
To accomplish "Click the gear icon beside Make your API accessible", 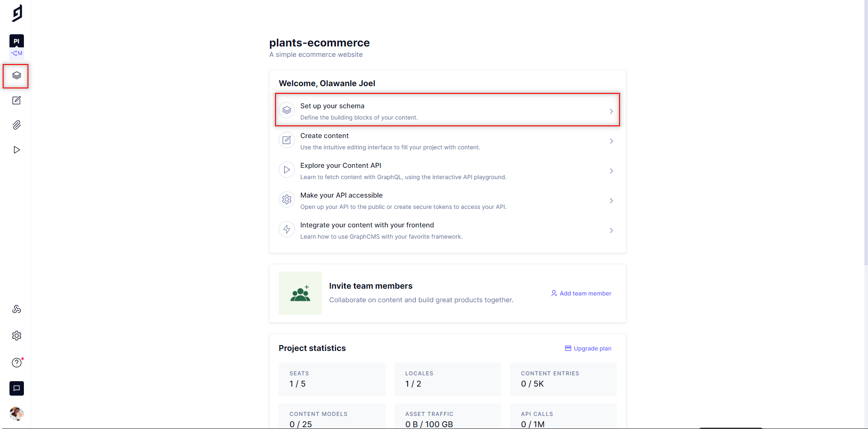I will point(287,199).
